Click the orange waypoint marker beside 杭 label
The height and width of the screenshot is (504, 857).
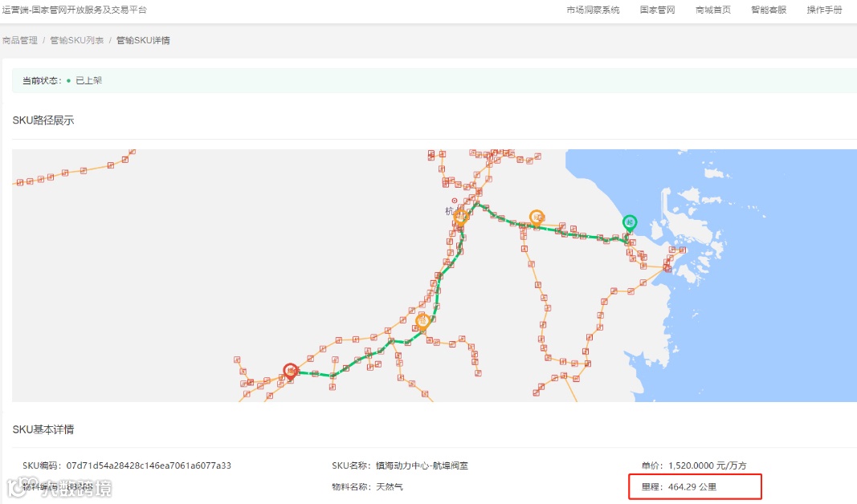460,217
